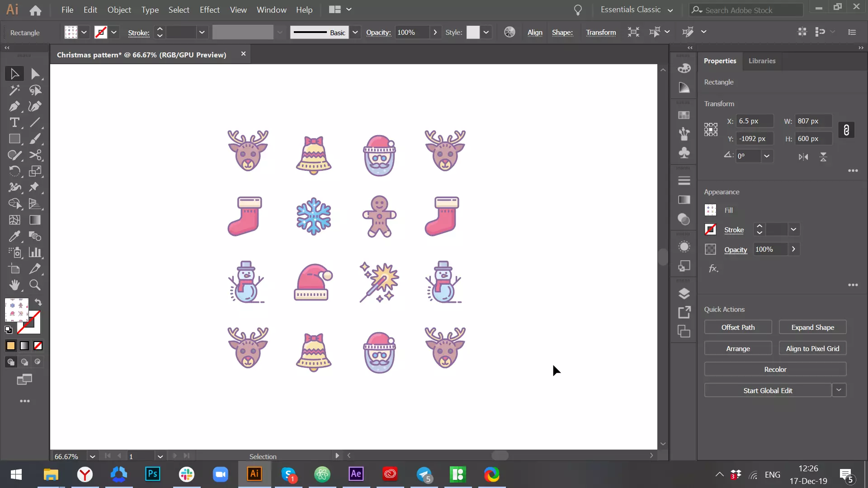The height and width of the screenshot is (488, 868).
Task: Select the Artboard tool
Action: click(14, 269)
